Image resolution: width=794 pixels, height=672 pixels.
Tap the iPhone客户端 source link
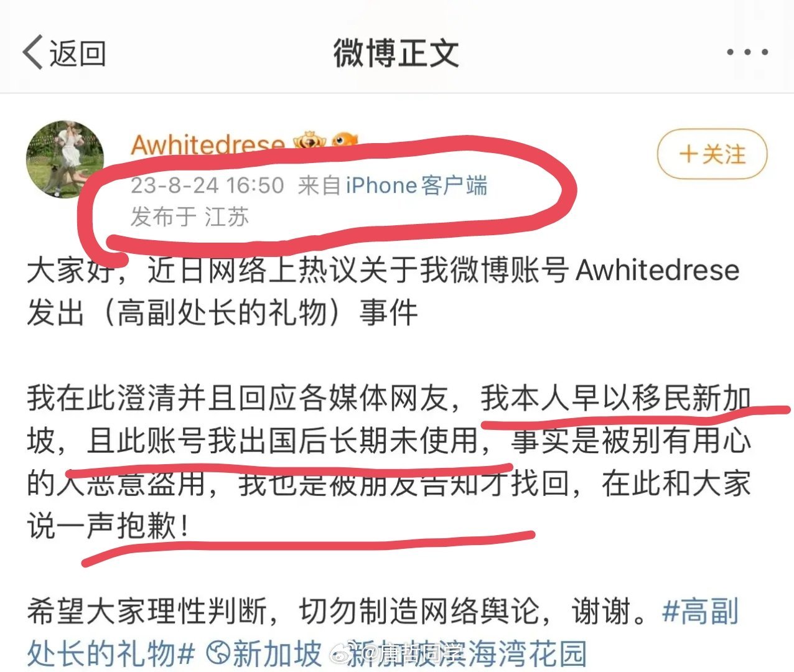click(416, 185)
